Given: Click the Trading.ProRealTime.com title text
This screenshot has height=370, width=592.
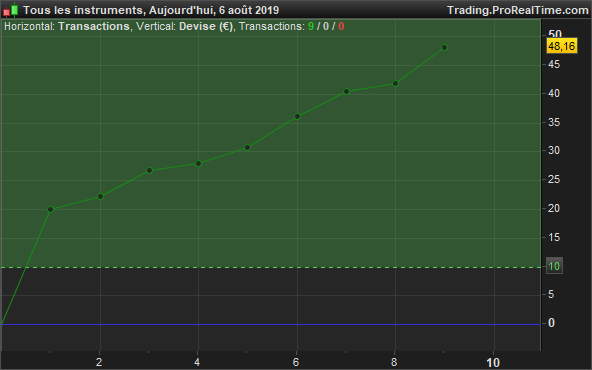Looking at the screenshot, I should [518, 10].
